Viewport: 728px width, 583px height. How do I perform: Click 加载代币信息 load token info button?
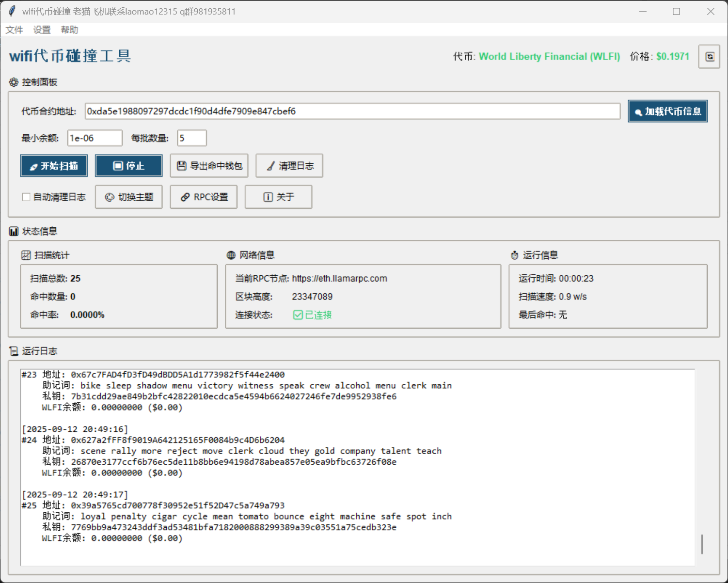pyautogui.click(x=667, y=111)
